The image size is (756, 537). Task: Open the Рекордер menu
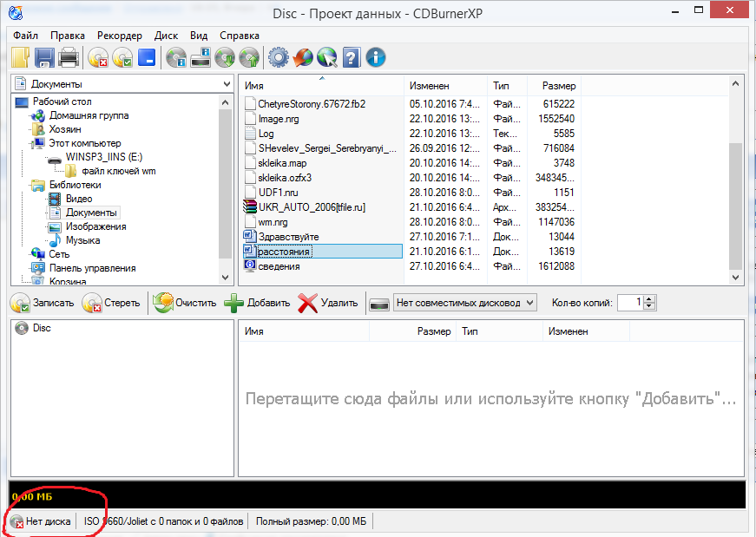120,36
